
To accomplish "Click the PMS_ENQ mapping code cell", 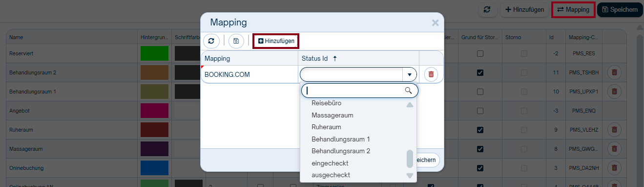I will [584, 111].
